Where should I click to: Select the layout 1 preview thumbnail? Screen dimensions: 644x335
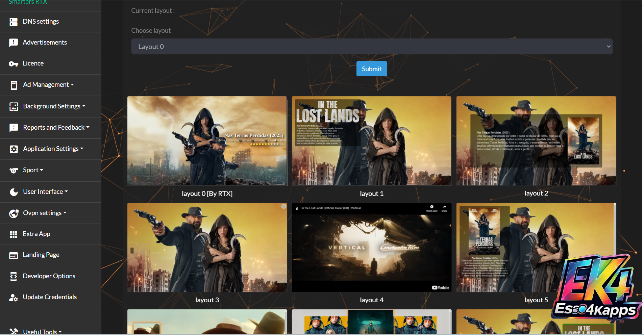coord(372,141)
